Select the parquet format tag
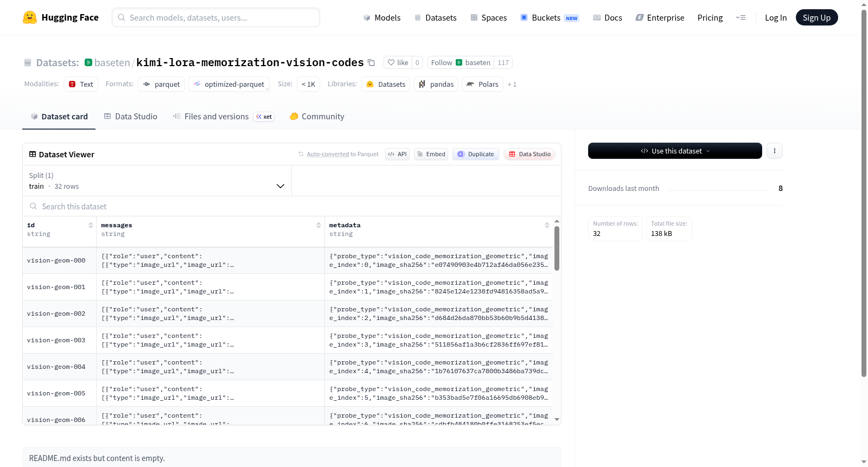The width and height of the screenshot is (868, 467). [162, 84]
